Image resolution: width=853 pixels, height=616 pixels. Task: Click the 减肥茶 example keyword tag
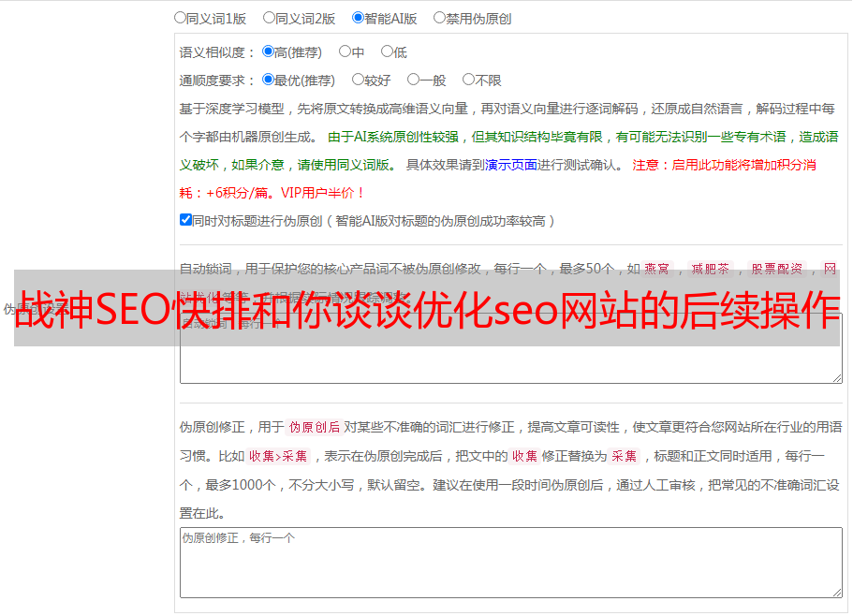pos(710,269)
